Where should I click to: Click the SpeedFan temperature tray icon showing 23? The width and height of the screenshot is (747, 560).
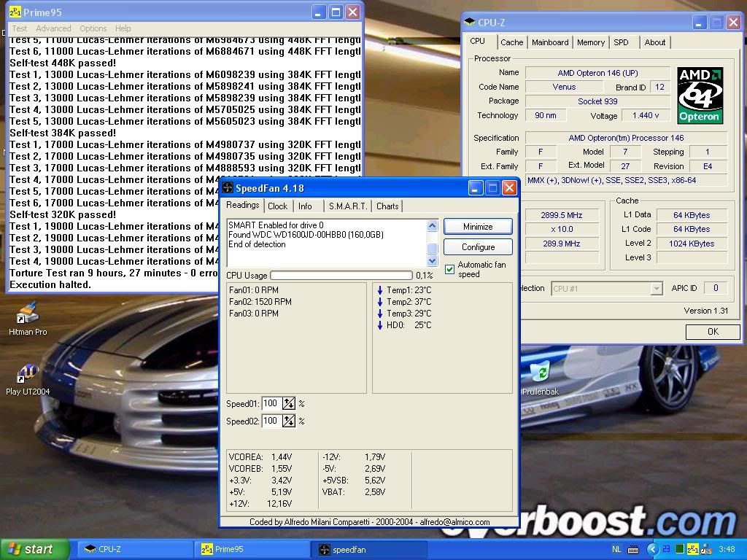666,550
